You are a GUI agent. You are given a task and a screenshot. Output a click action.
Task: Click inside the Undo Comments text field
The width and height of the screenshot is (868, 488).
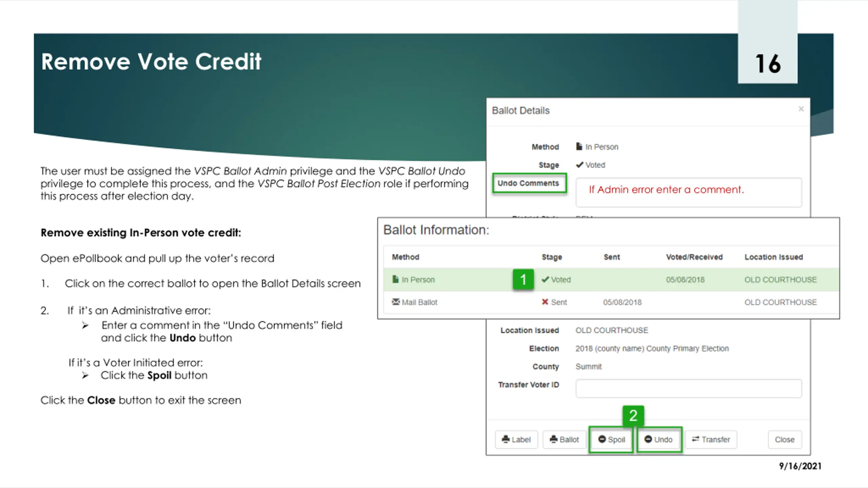point(688,192)
